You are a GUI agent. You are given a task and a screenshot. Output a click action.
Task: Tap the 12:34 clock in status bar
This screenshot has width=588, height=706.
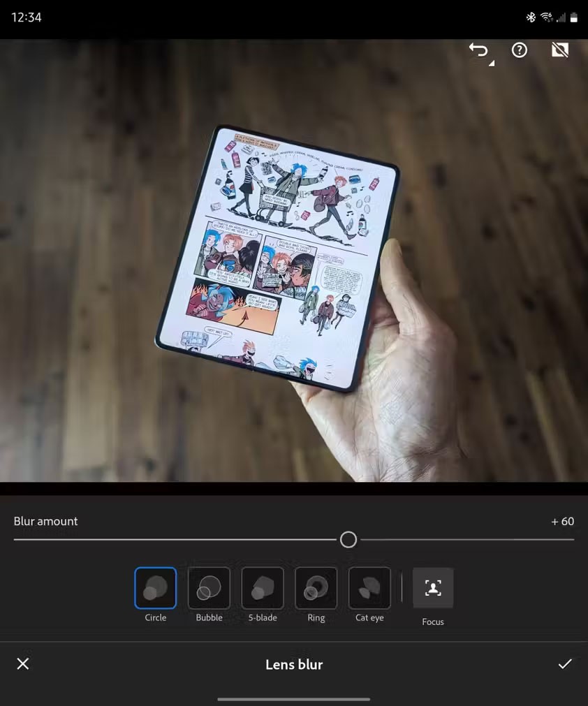[27, 17]
